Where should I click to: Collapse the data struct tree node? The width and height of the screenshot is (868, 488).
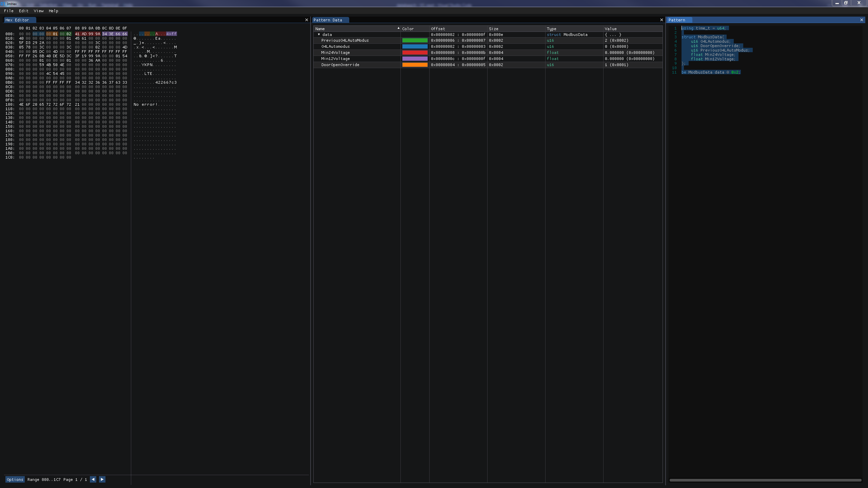pos(319,35)
